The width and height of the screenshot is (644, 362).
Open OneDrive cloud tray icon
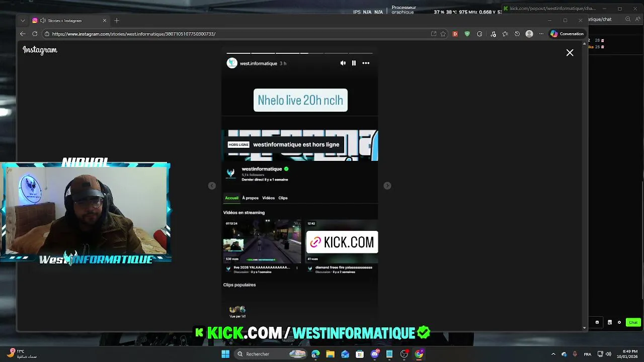(x=564, y=354)
